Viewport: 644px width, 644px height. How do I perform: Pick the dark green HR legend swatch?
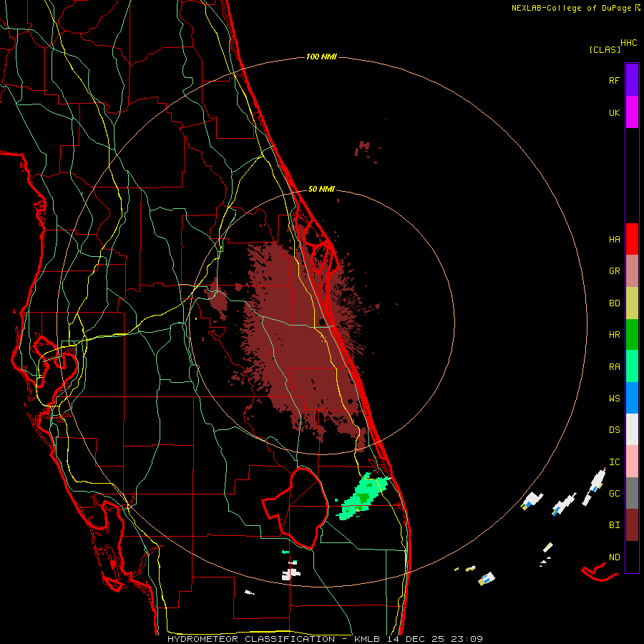(x=632, y=335)
